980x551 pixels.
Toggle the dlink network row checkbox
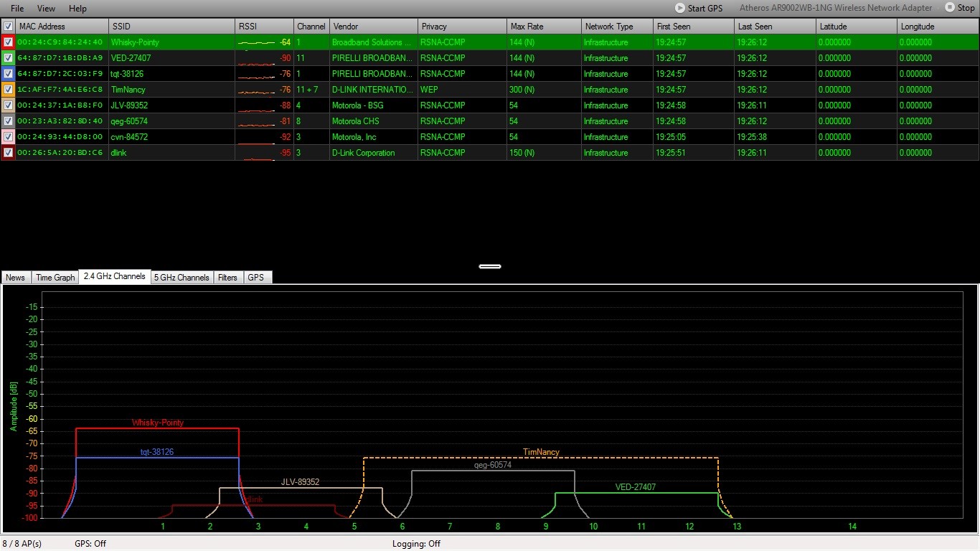[x=8, y=153]
